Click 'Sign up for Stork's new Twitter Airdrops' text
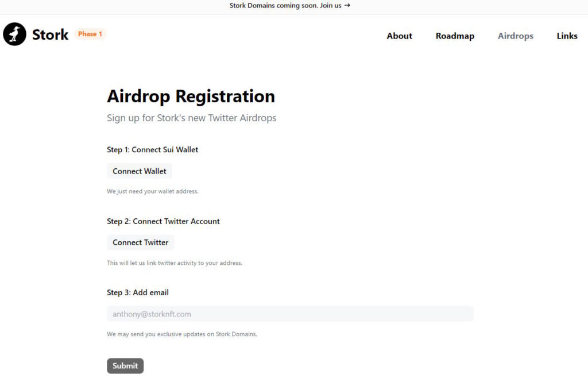588x378 pixels. (x=192, y=118)
